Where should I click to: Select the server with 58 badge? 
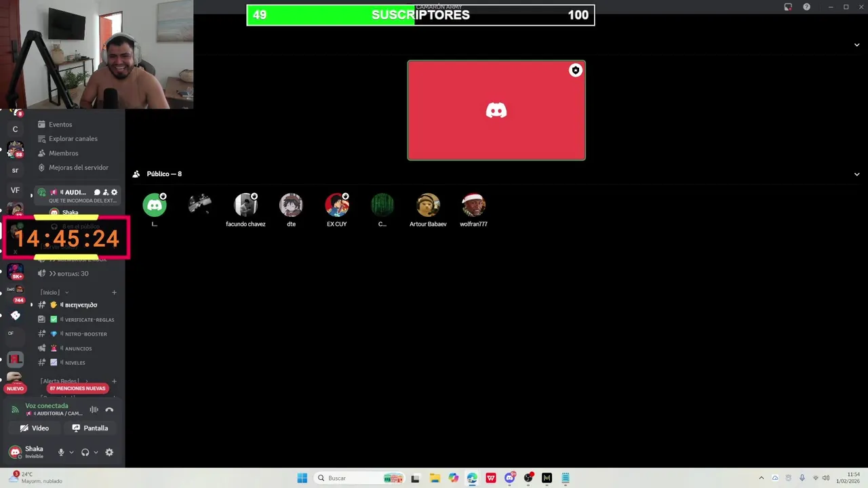coord(15,149)
